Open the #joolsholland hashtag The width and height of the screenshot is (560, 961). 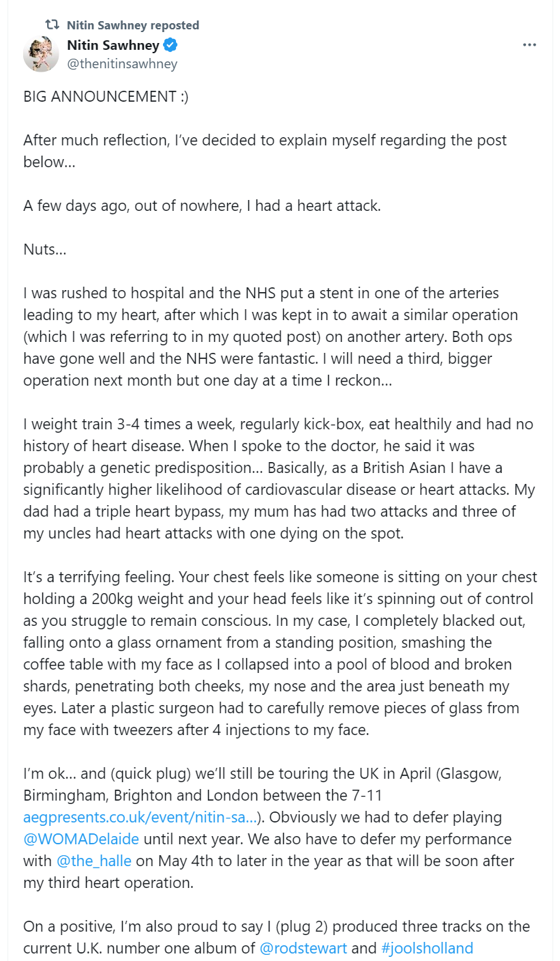pos(427,948)
